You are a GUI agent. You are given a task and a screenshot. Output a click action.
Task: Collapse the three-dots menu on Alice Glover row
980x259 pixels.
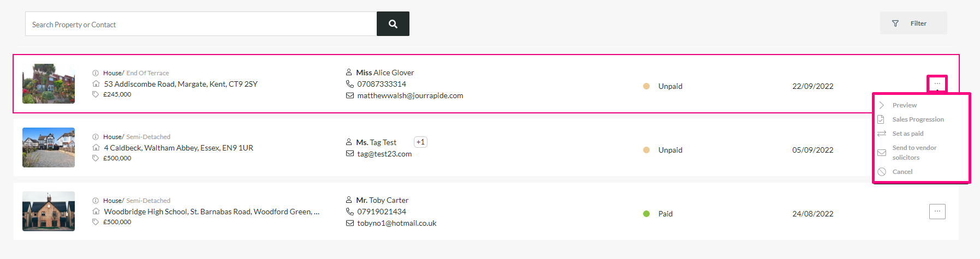click(937, 84)
